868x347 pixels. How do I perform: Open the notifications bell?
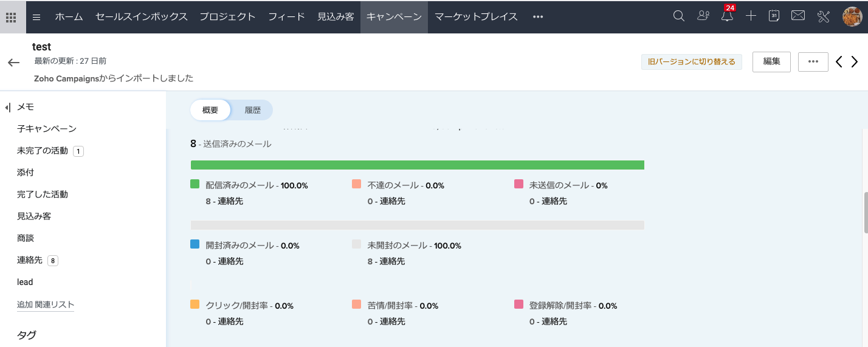[727, 16]
